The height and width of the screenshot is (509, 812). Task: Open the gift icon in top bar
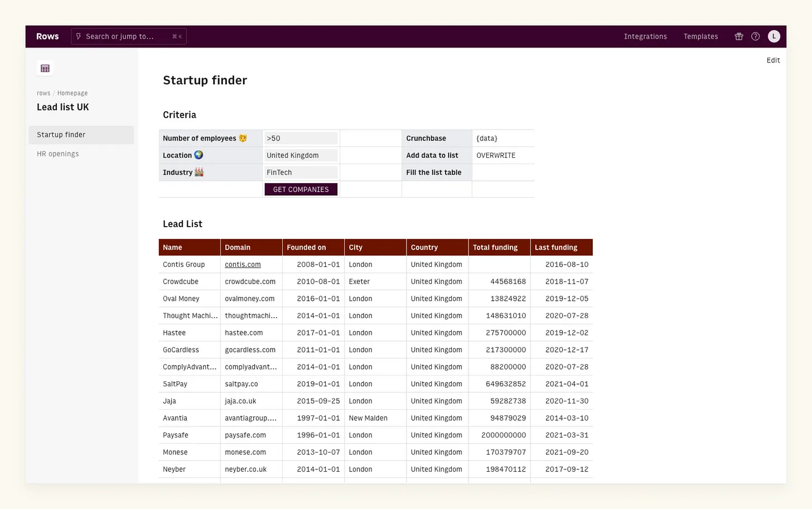coord(739,36)
